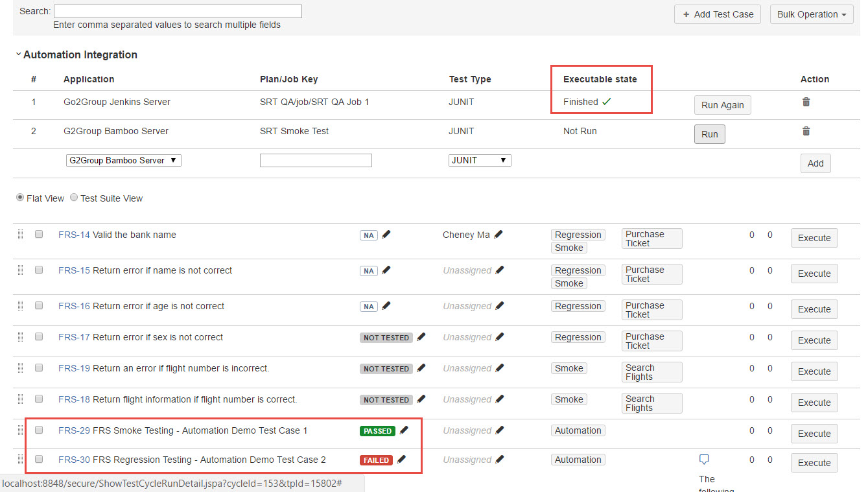Open the Bulk Operation dropdown
The image size is (868, 492).
pyautogui.click(x=811, y=14)
